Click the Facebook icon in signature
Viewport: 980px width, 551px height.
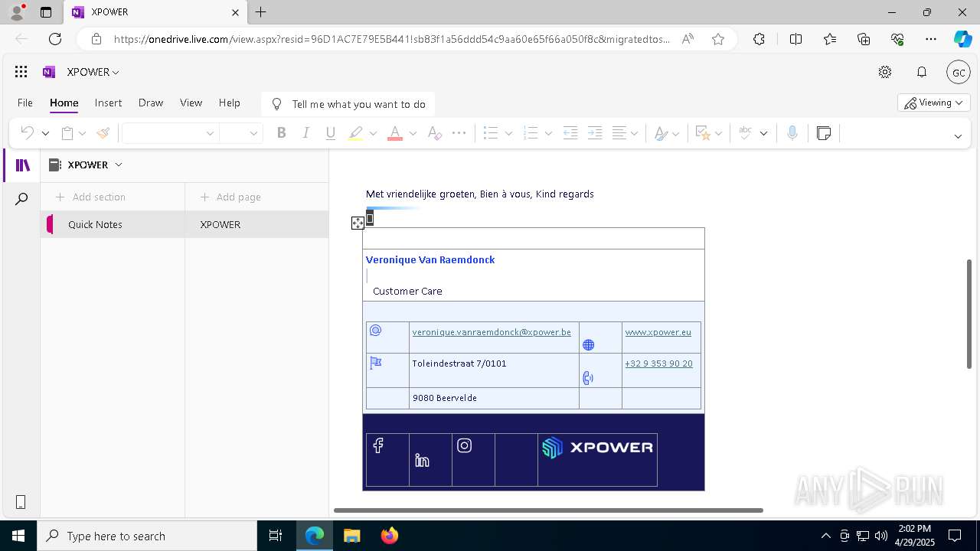pyautogui.click(x=378, y=445)
